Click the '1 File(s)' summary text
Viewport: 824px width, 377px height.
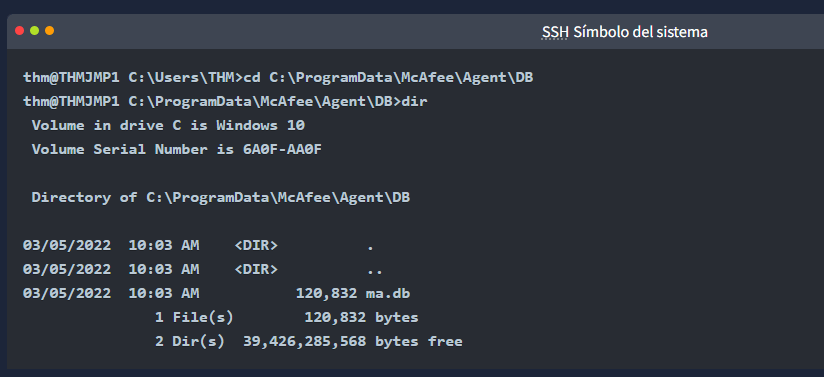[x=194, y=318]
